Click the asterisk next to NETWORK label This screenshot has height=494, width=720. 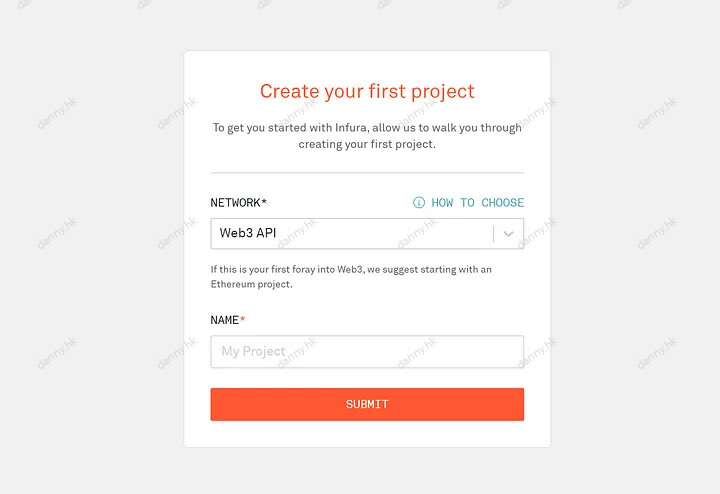click(264, 201)
